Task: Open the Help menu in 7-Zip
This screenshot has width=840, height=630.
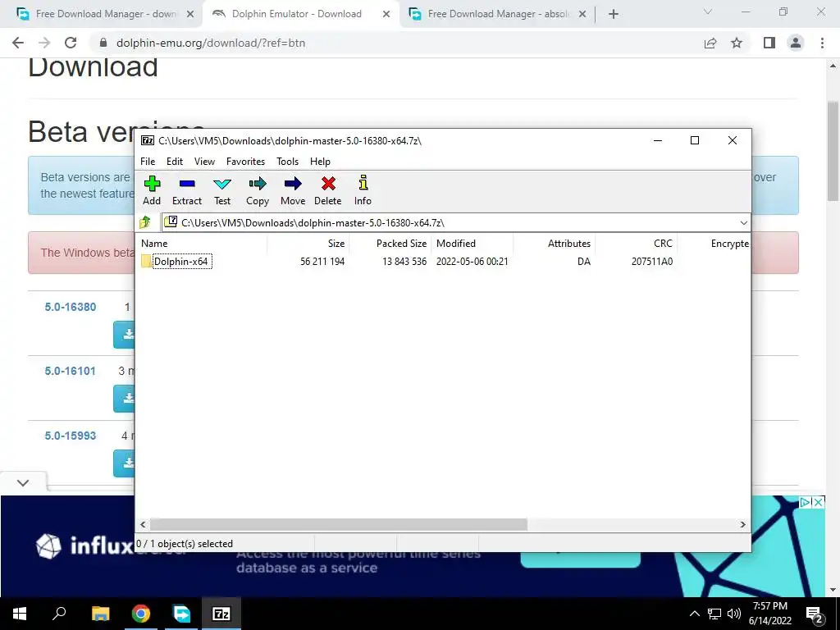Action: 320,162
